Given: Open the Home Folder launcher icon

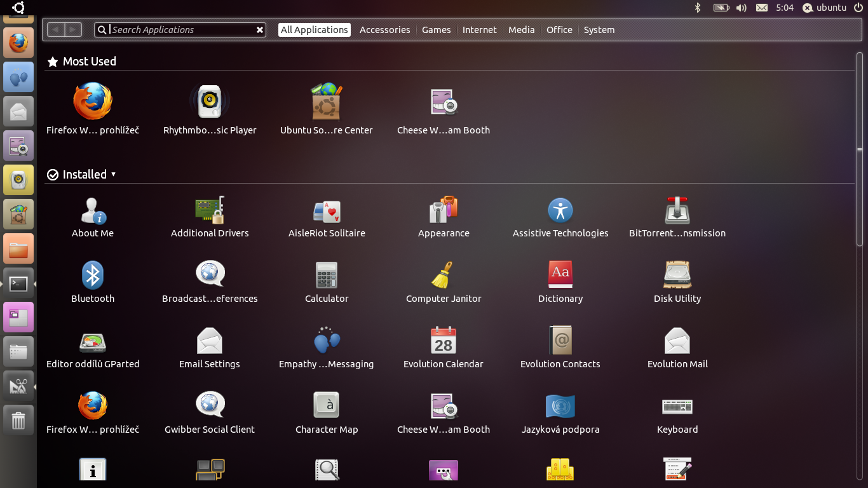Looking at the screenshot, I should point(18,249).
